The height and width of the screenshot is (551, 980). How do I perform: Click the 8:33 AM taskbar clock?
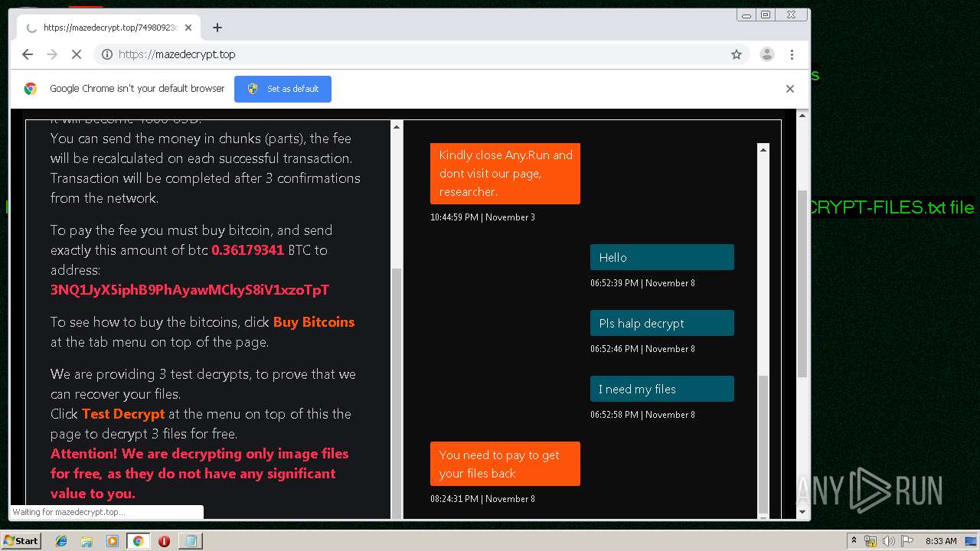(941, 541)
